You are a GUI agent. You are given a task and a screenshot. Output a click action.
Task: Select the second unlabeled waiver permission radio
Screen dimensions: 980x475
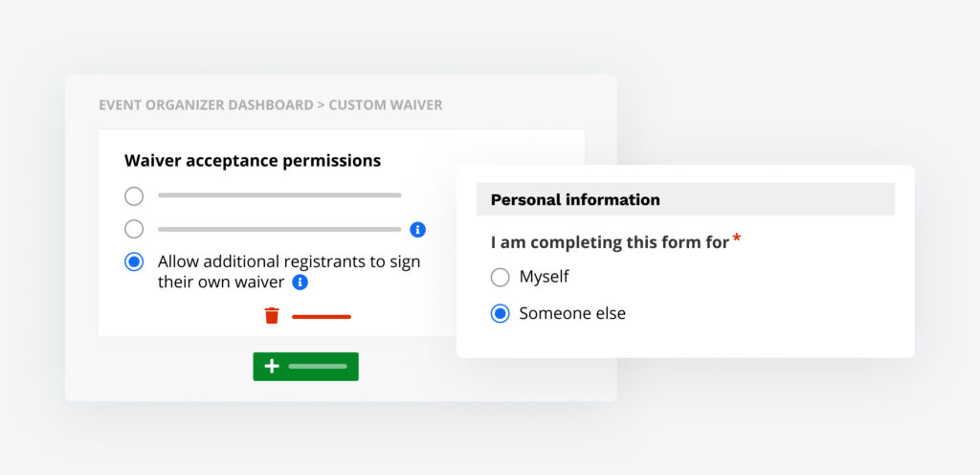134,230
